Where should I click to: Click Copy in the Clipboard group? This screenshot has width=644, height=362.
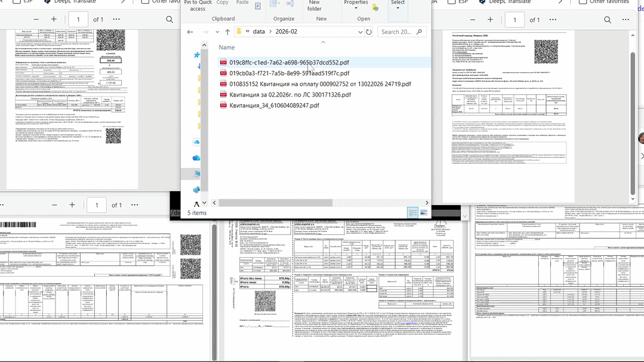[x=222, y=2]
